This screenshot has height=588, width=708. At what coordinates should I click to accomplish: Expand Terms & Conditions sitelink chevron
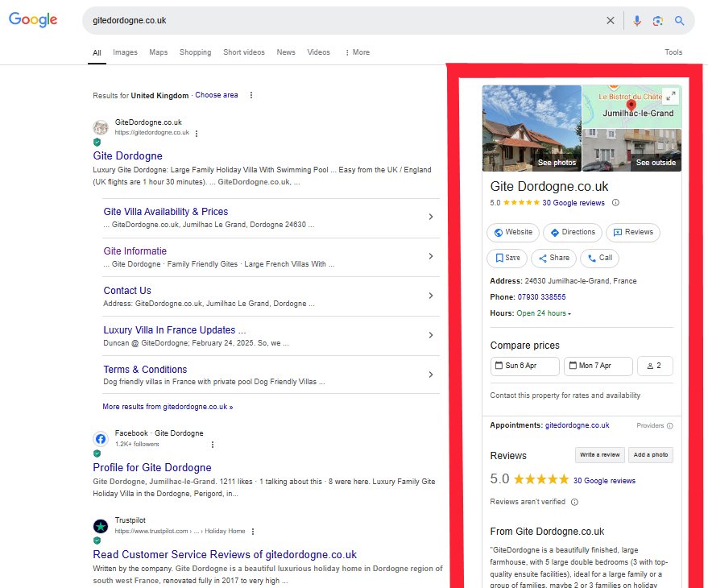coord(431,375)
